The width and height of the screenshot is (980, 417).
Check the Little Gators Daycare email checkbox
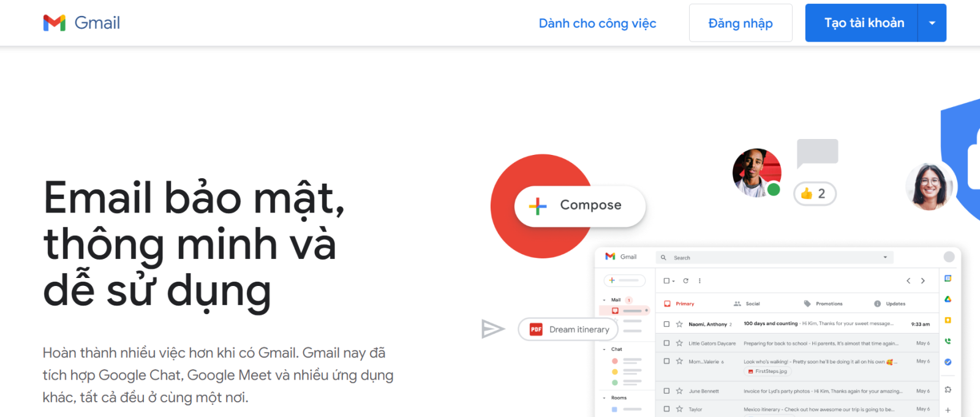tap(666, 343)
